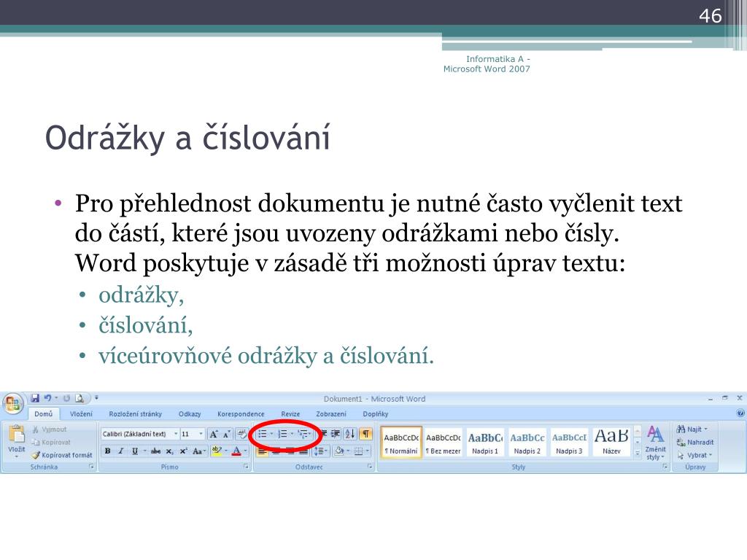Sort text with the A-Z sort icon

350,434
